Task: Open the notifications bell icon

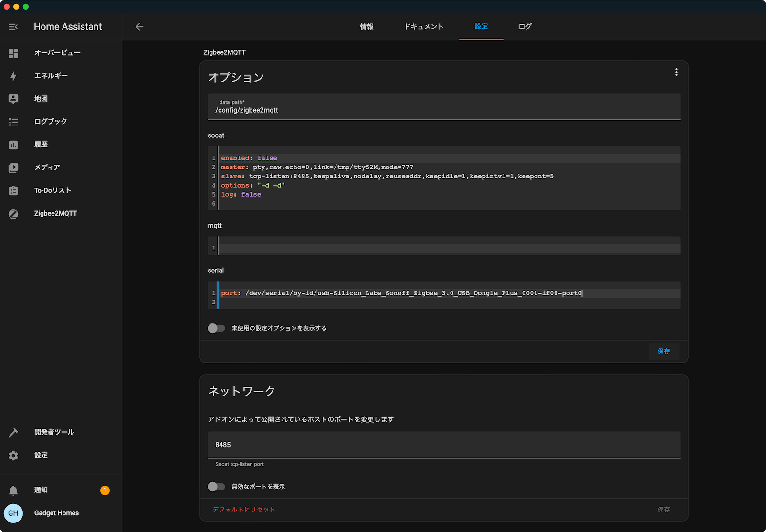Action: click(13, 490)
